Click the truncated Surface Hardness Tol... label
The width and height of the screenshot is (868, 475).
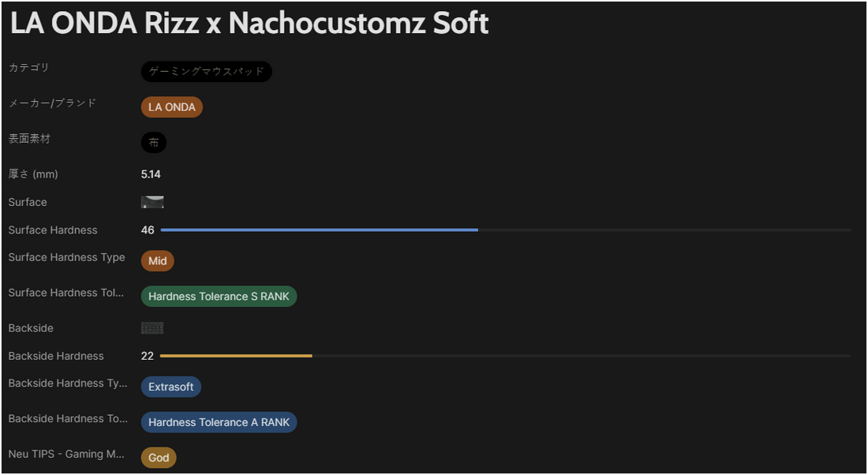(x=65, y=292)
